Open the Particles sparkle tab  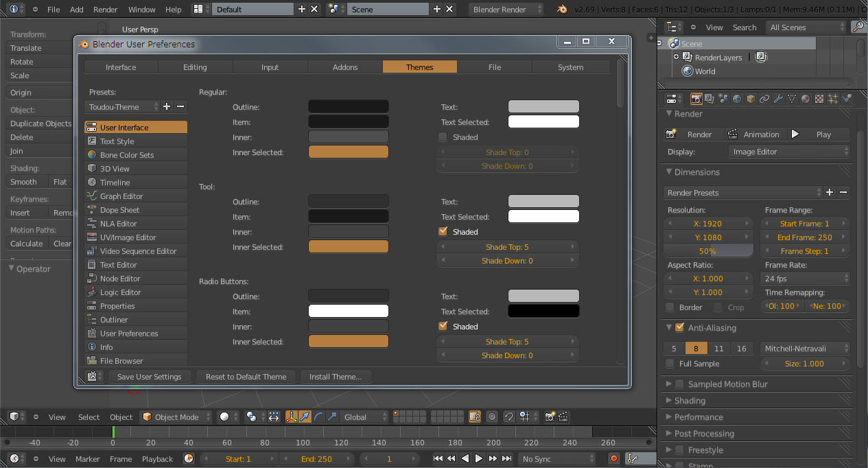[833, 99]
